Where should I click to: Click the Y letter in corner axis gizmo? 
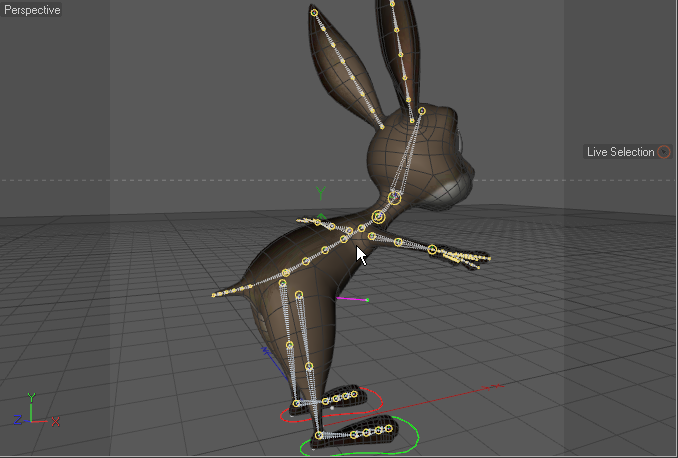(x=31, y=397)
